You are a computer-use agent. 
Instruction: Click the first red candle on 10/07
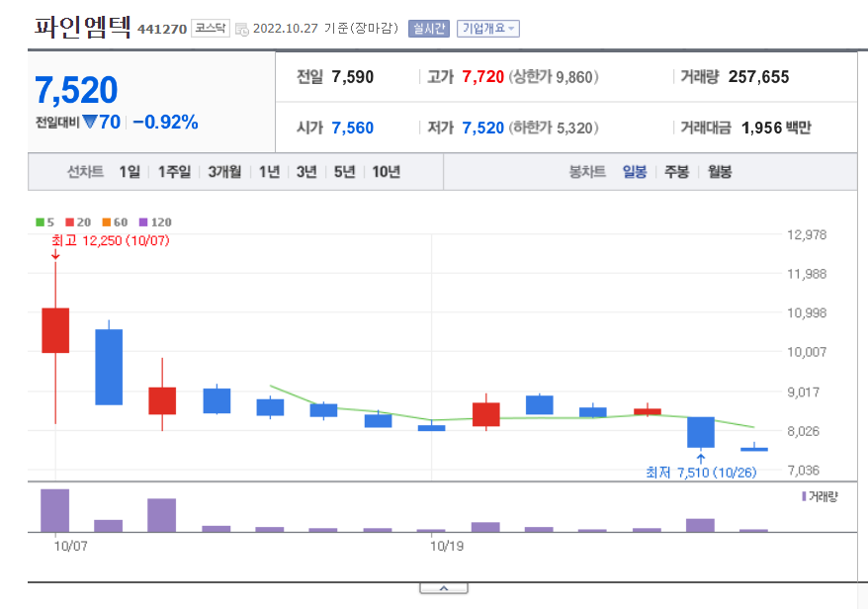click(55, 330)
